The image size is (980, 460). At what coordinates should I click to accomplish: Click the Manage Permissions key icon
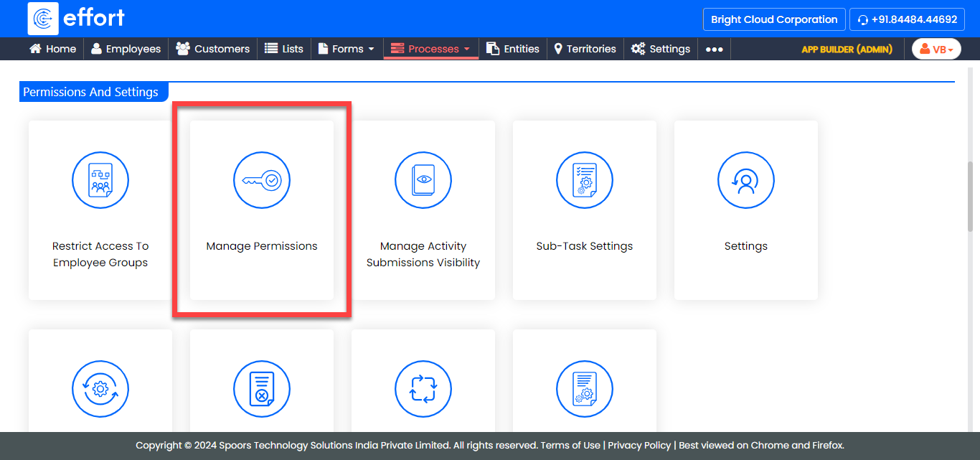point(262,180)
